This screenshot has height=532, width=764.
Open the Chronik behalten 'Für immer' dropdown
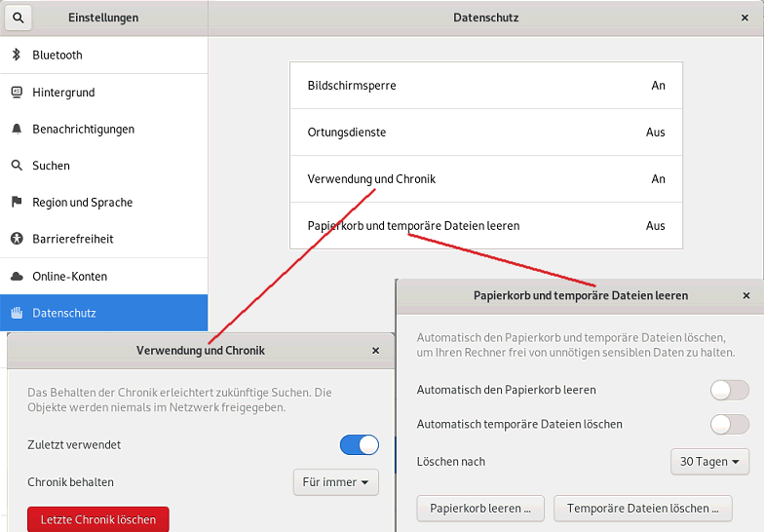(335, 482)
